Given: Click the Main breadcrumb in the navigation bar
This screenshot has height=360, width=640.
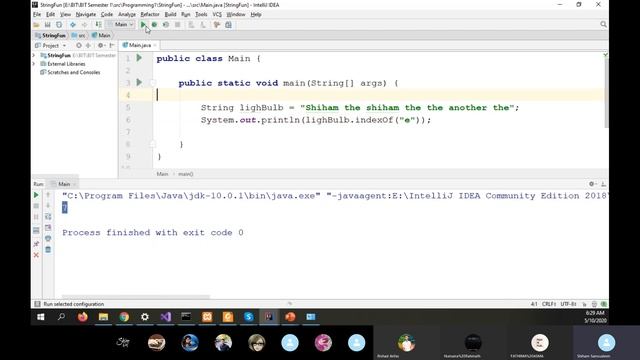Looking at the screenshot, I should click(101, 36).
